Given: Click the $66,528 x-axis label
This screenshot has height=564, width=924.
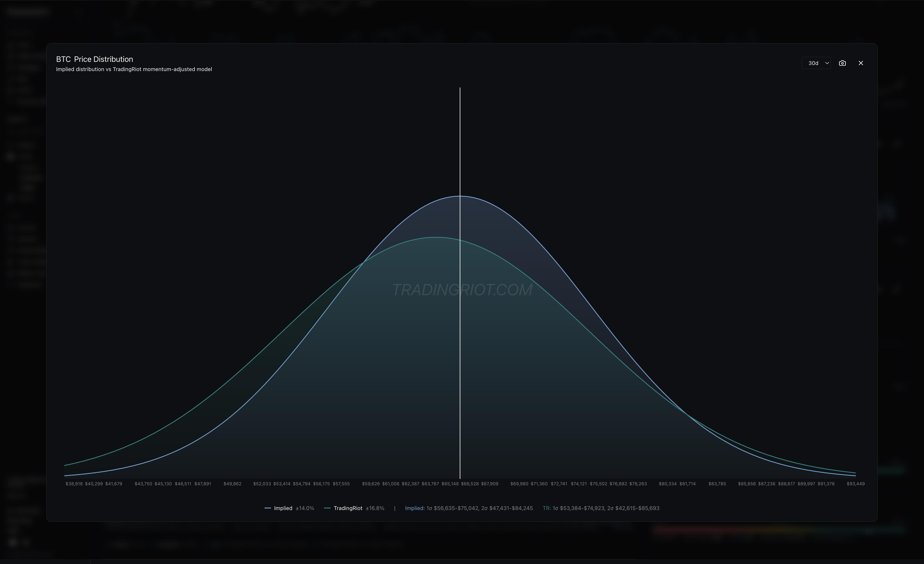Looking at the screenshot, I should coord(469,484).
